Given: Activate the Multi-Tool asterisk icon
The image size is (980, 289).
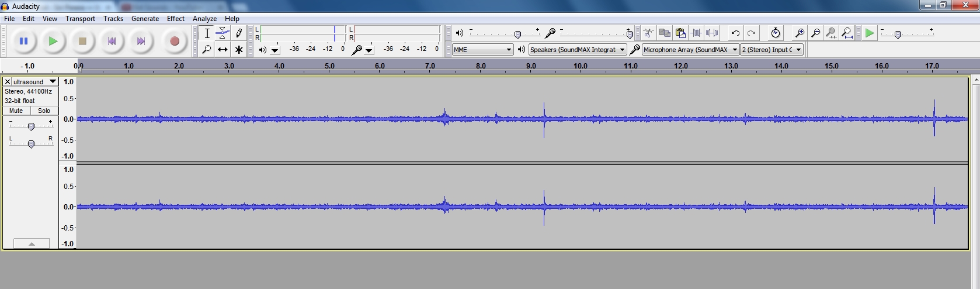Looking at the screenshot, I should 239,50.
